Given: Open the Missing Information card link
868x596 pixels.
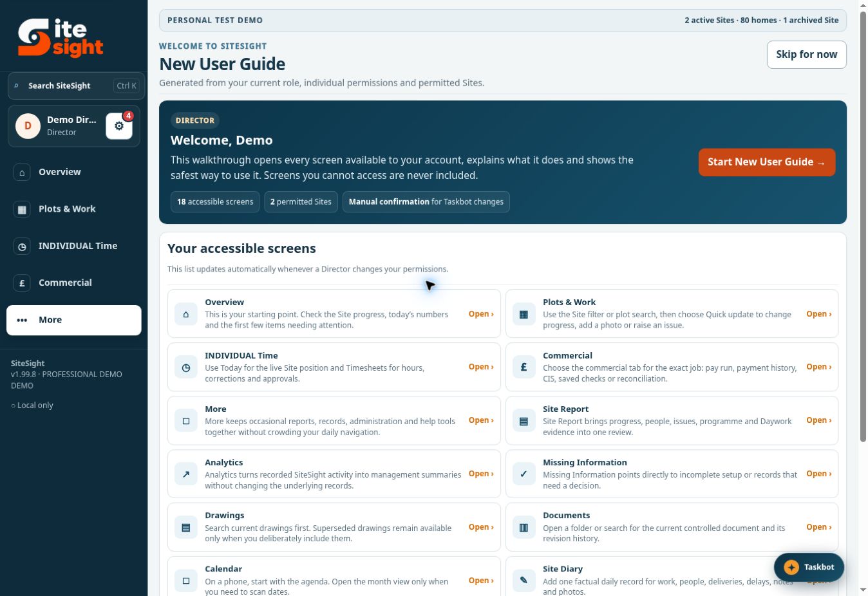Looking at the screenshot, I should [x=818, y=474].
